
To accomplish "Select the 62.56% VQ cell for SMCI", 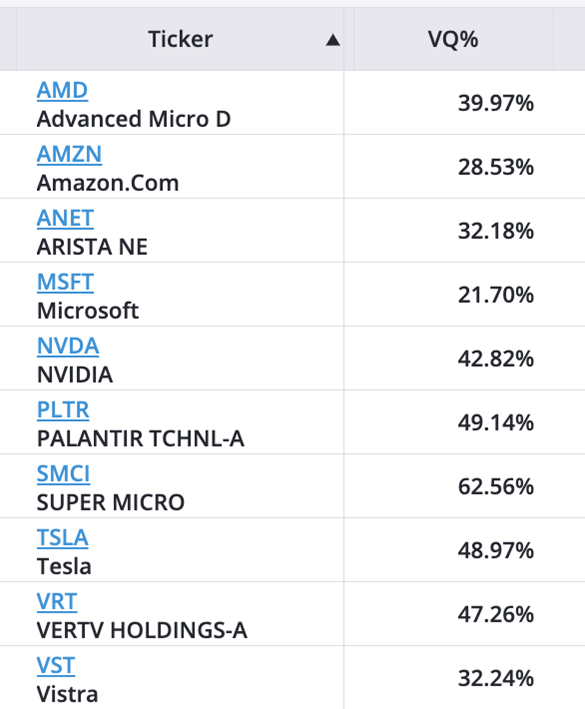I will pos(464,487).
